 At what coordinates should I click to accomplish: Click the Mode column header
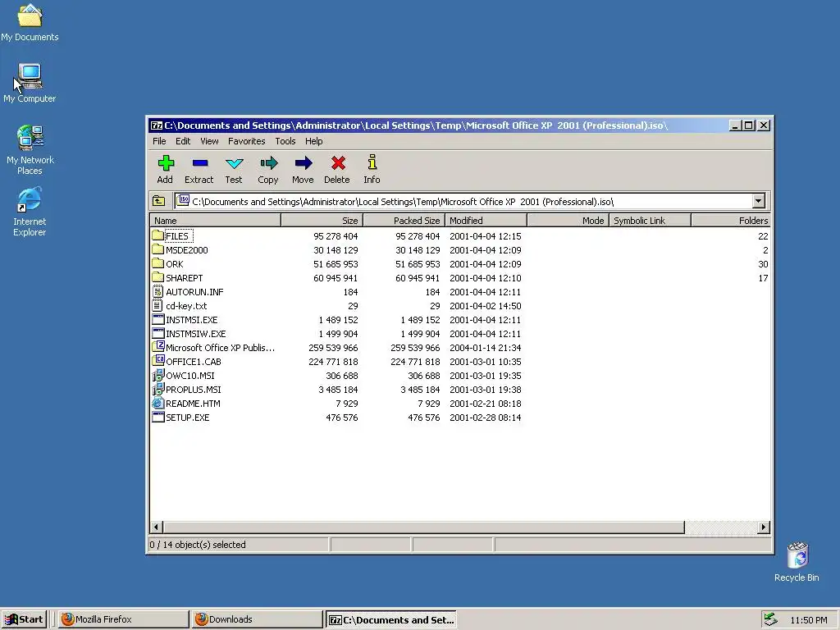pos(568,220)
